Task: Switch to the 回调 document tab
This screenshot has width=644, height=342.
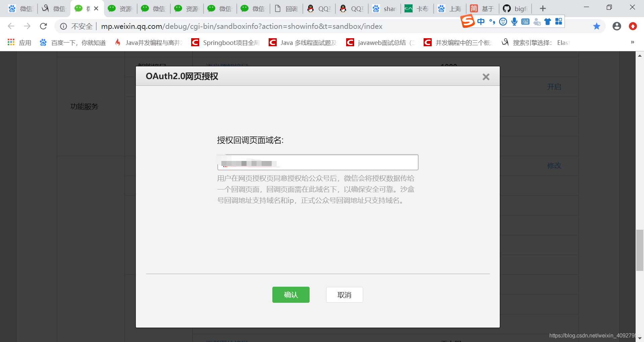Action: (286, 8)
